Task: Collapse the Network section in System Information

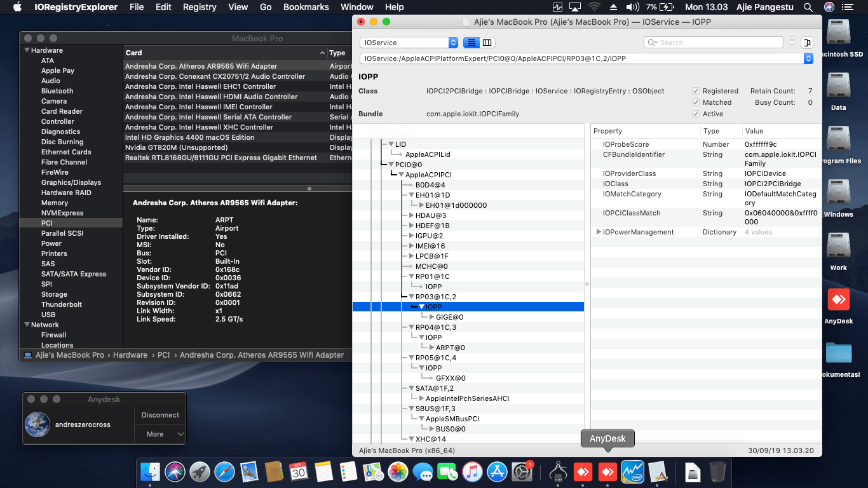Action: tap(27, 325)
